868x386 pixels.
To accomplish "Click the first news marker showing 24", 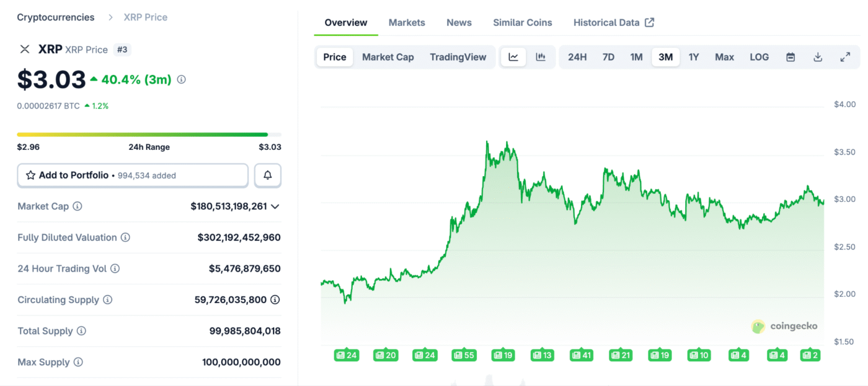I will 347,355.
